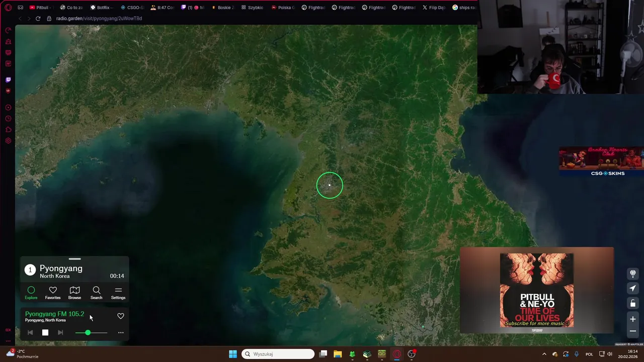Zoom out with the map minus button
Screen dimensions: 644x362
click(633, 331)
